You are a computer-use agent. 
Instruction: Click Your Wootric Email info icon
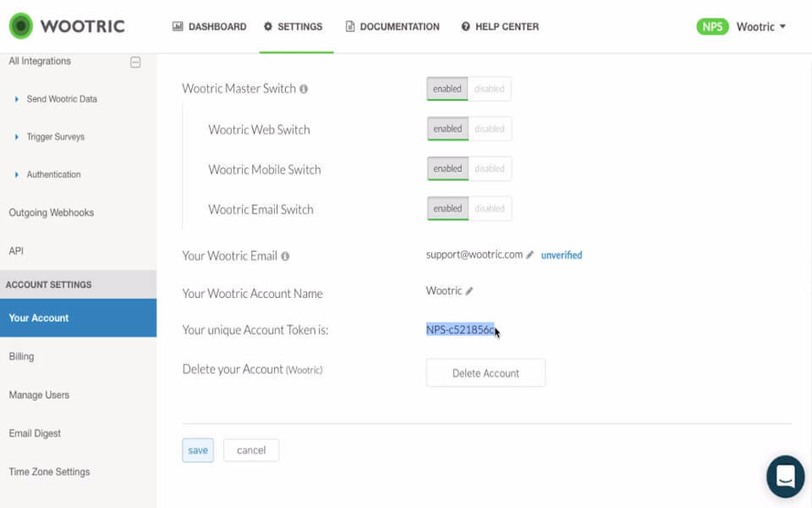[285, 256]
